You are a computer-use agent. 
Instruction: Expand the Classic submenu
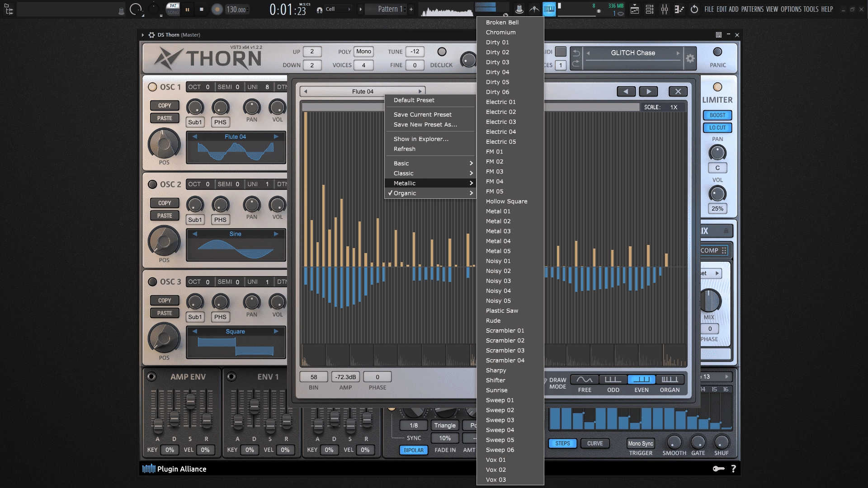click(x=430, y=173)
